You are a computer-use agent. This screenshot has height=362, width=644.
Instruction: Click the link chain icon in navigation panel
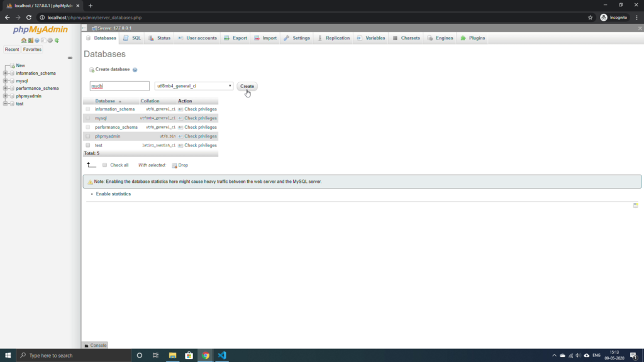click(x=70, y=58)
